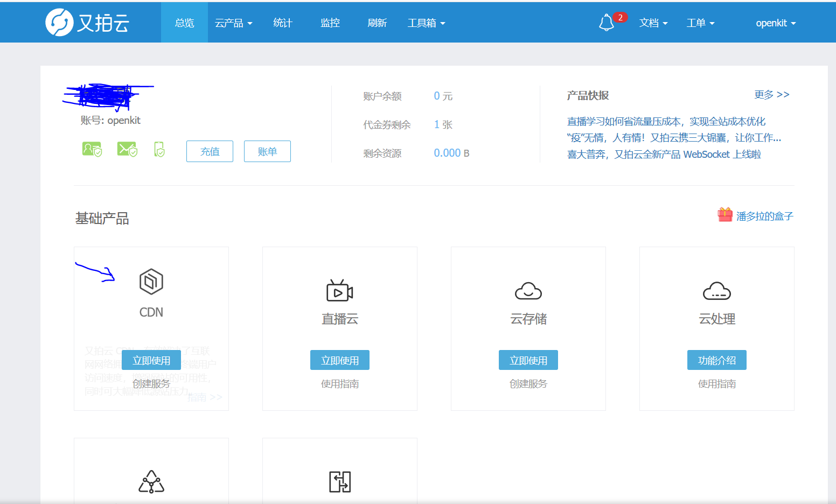Open the “疫”无情，人有情 news link
Viewport: 836px width, 504px height.
coord(674,138)
